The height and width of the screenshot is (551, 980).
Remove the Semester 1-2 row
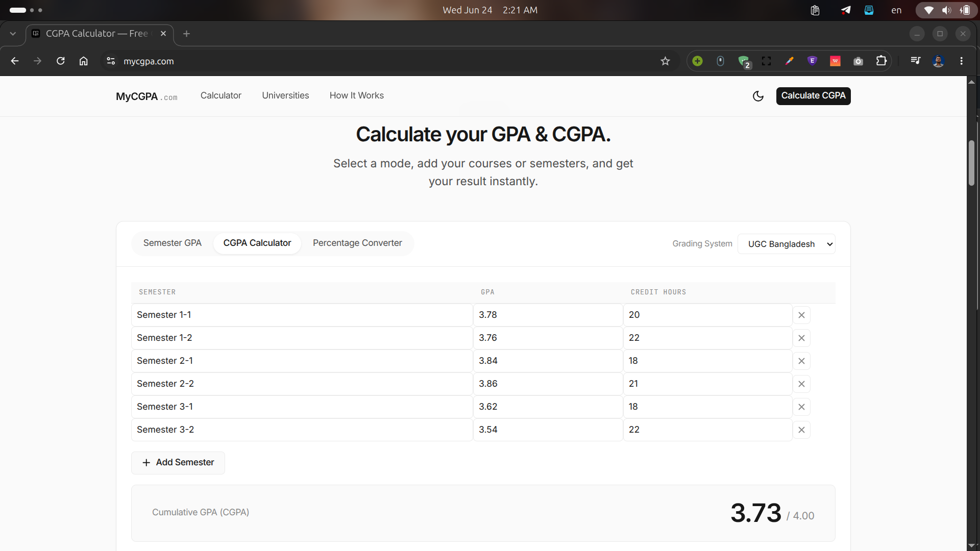(x=801, y=338)
